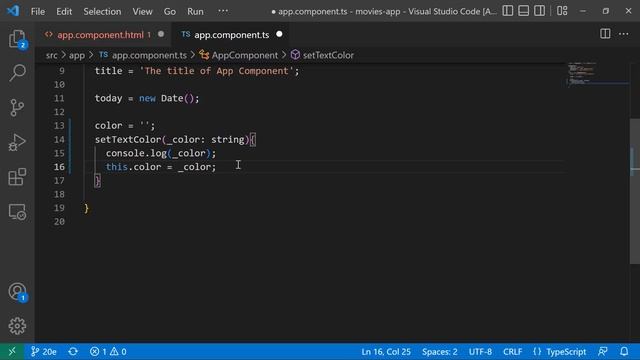Select the app.component.ts tab
The height and width of the screenshot is (360, 640).
pyautogui.click(x=231, y=35)
